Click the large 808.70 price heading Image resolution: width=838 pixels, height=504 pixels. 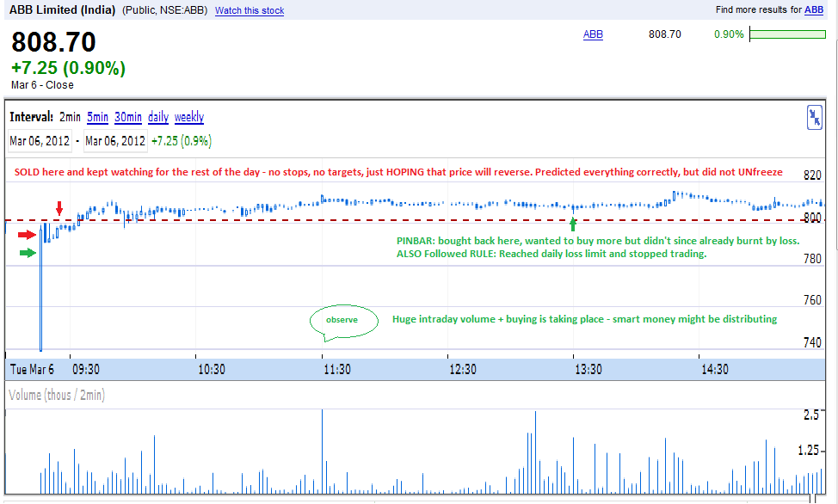[53, 42]
